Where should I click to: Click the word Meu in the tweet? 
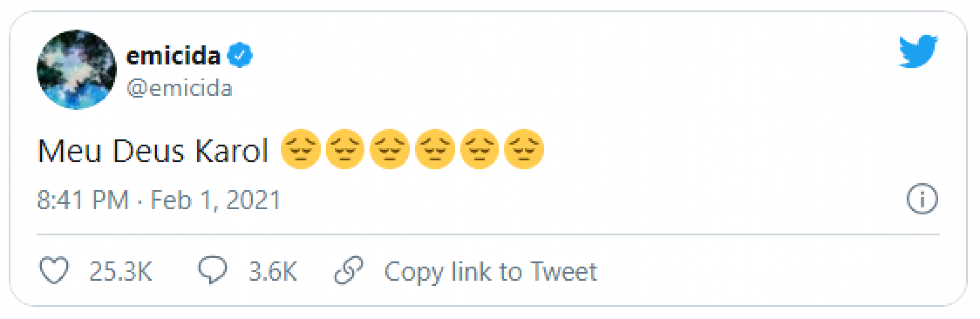click(69, 151)
